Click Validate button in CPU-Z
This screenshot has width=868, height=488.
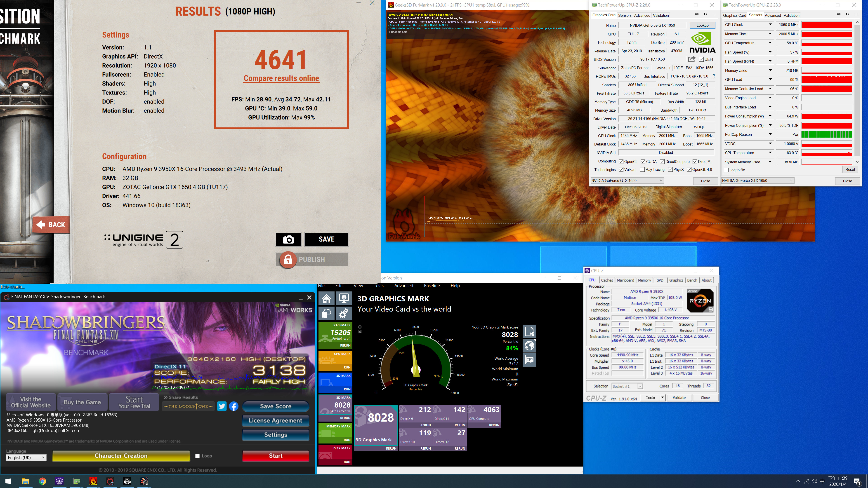tap(679, 397)
